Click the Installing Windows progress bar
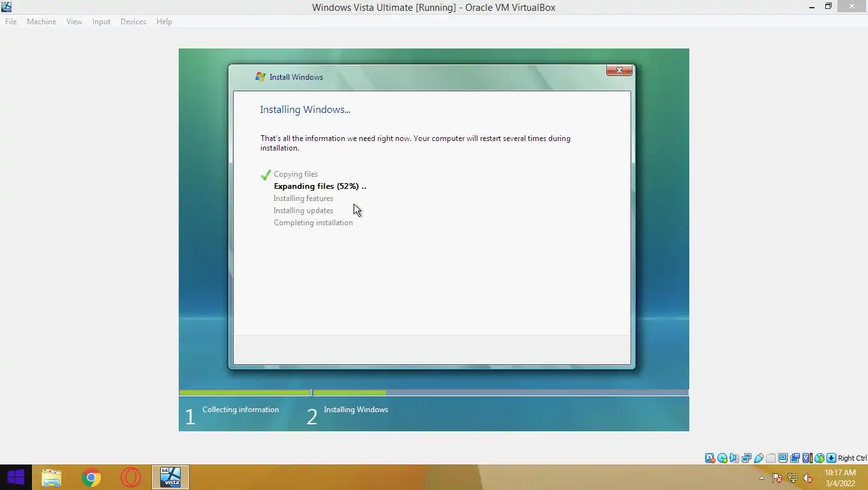This screenshot has height=490, width=868. click(500, 393)
